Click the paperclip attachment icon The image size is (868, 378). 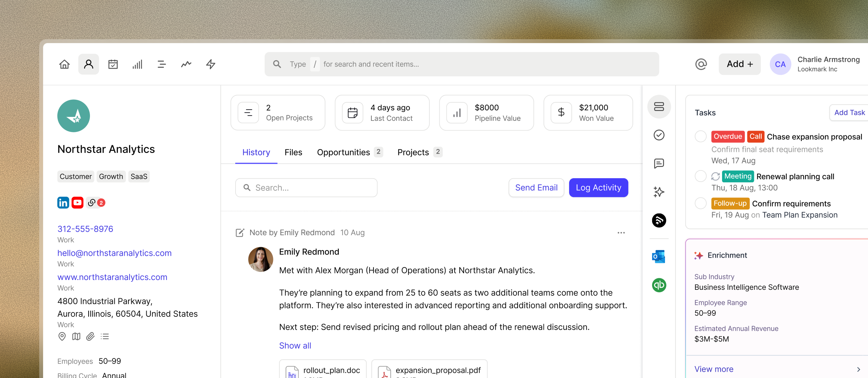click(90, 336)
